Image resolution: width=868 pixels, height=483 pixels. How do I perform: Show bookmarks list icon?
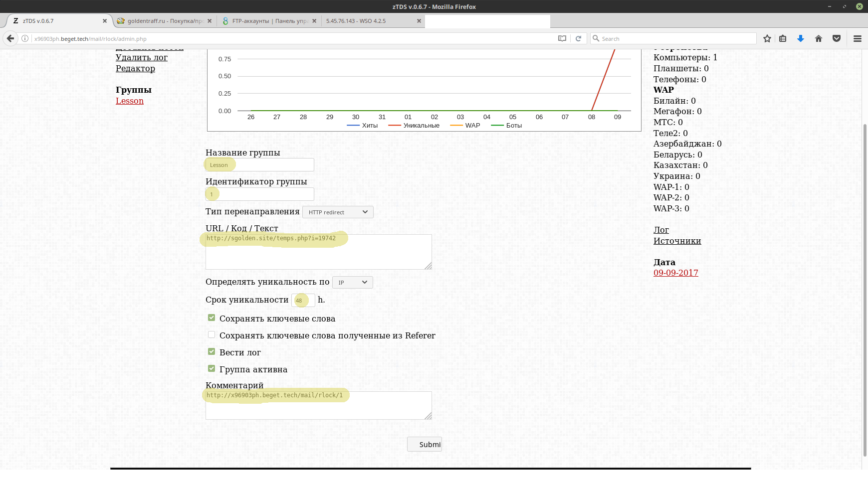783,38
